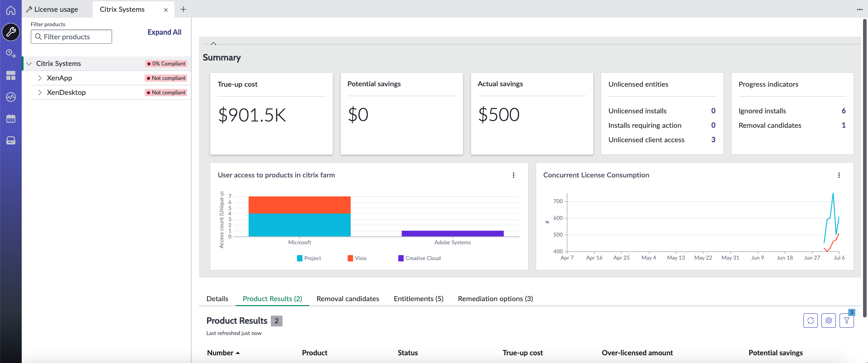The image size is (868, 363).
Task: Open the dashboard tiles sidebar icon
Action: [11, 75]
